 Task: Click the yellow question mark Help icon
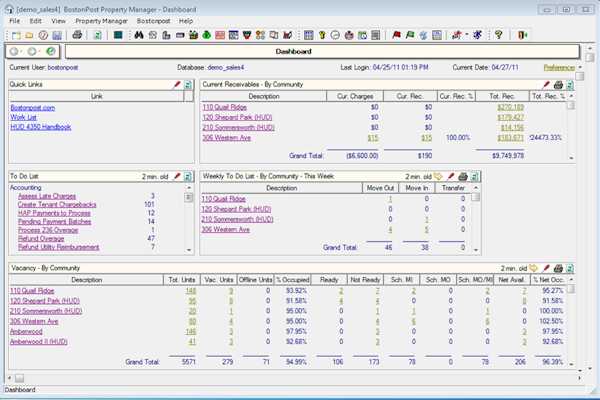pos(499,35)
